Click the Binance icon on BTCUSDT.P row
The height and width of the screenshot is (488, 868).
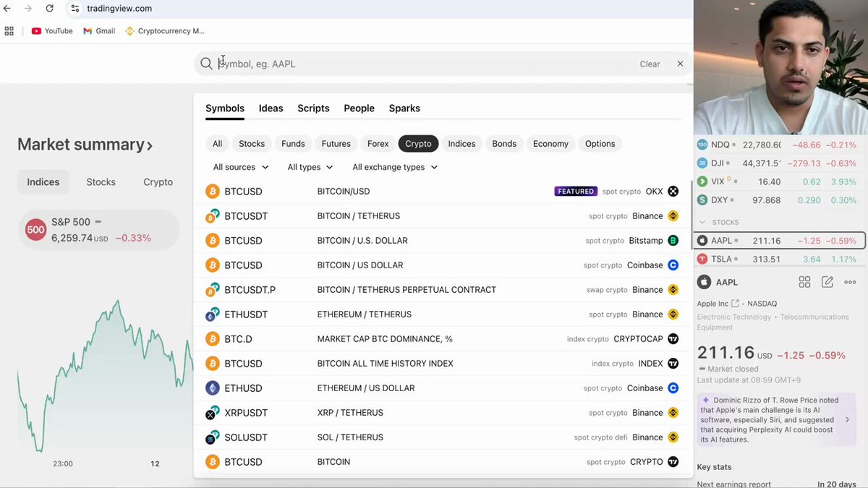673,290
